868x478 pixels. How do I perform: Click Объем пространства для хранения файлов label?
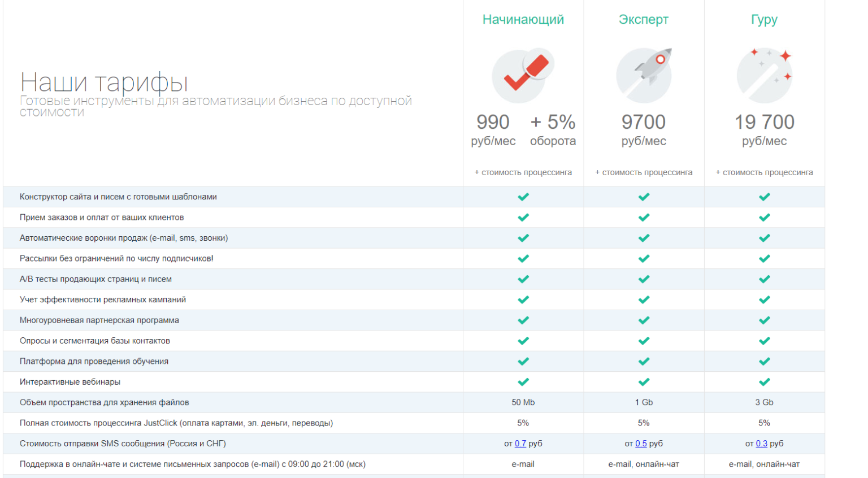[105, 402]
